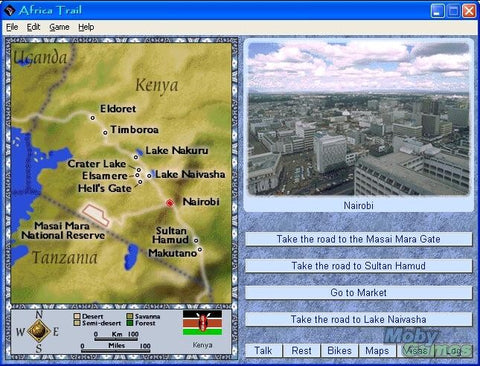Take the road to the Masai Mara Gate
This screenshot has height=366, width=480.
click(359, 239)
